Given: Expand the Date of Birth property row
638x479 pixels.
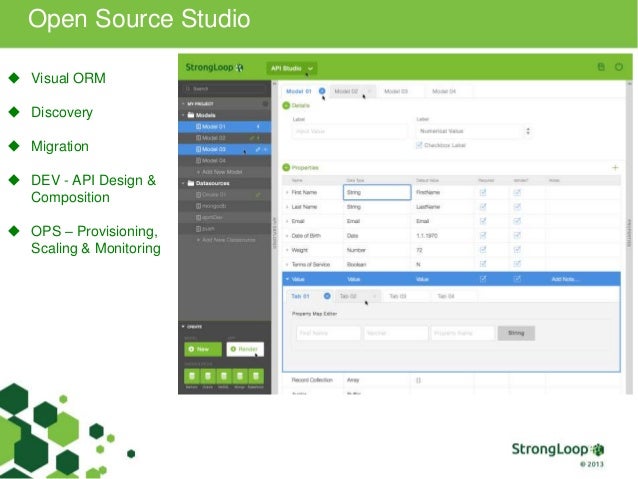Looking at the screenshot, I should pos(287,236).
